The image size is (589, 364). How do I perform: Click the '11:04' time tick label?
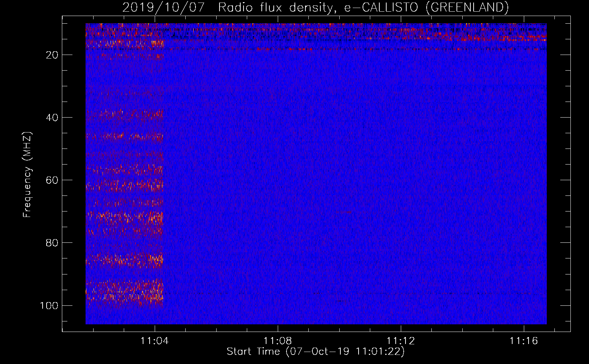tap(155, 341)
